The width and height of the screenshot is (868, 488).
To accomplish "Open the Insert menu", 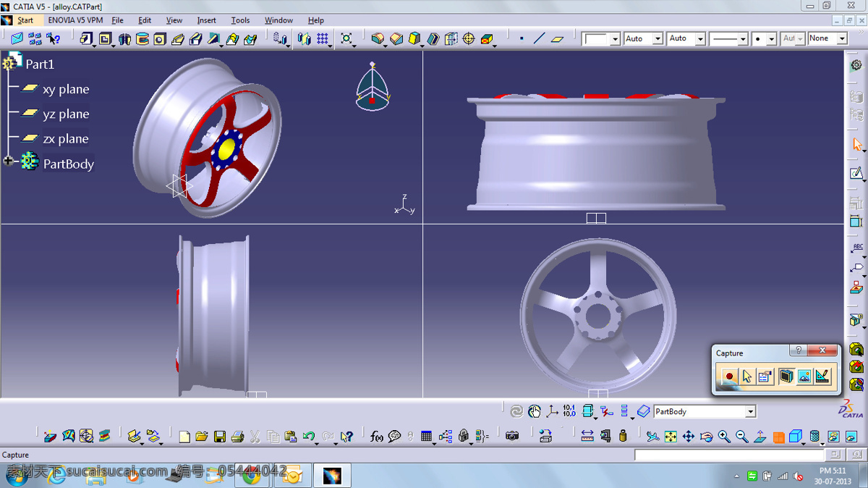I will coord(207,20).
